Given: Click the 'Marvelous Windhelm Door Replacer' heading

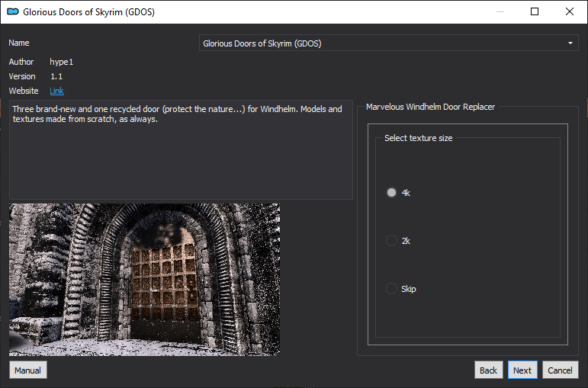Looking at the screenshot, I should pyautogui.click(x=430, y=107).
